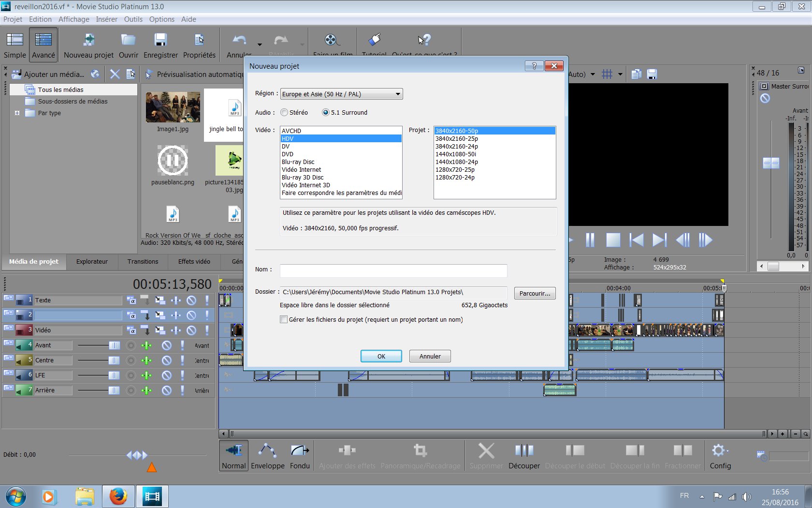Click save snapshot disk icon in preview
The width and height of the screenshot is (812, 508).
pos(652,74)
